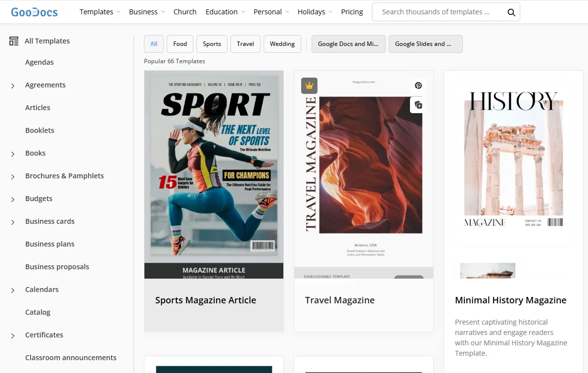
Task: Filter by Google Docs format
Action: click(x=348, y=44)
